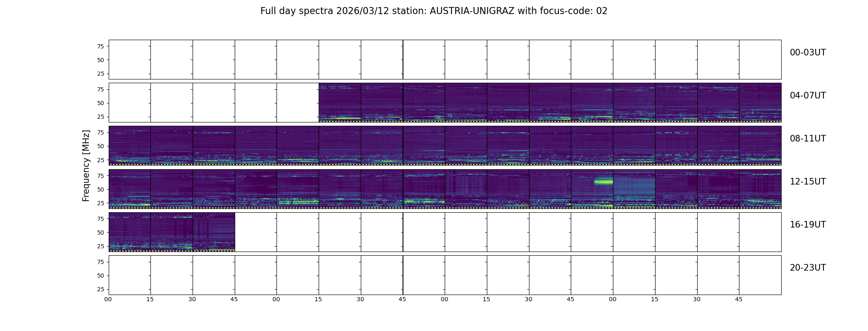
Task: Click the 12-15UT row label
Action: pyautogui.click(x=808, y=182)
